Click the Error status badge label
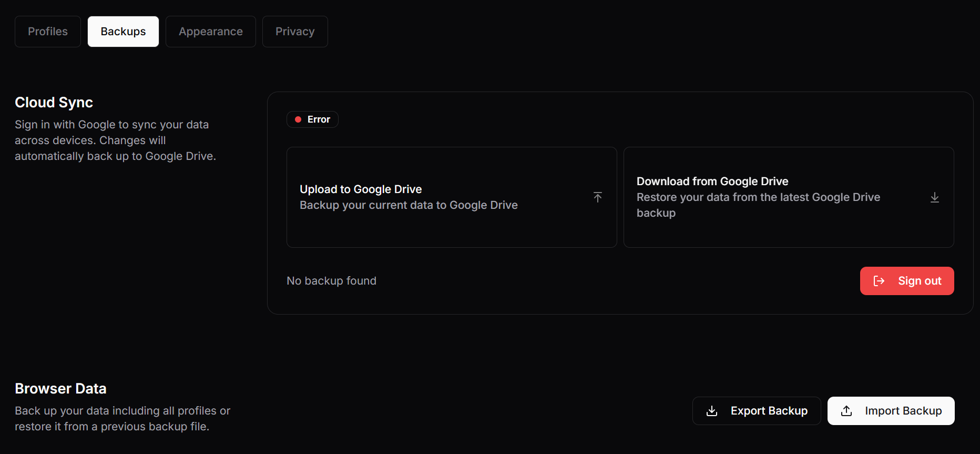Screen dimensions: 980x454 click(x=319, y=119)
